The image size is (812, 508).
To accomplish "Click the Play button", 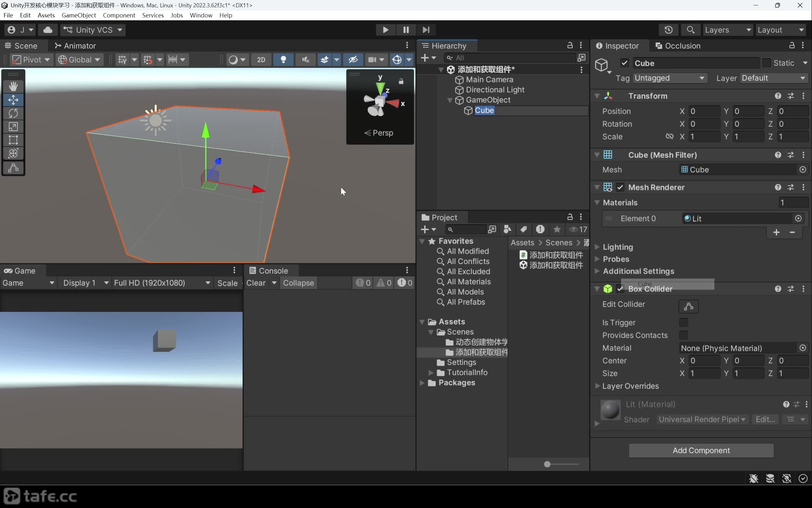I will coord(385,30).
